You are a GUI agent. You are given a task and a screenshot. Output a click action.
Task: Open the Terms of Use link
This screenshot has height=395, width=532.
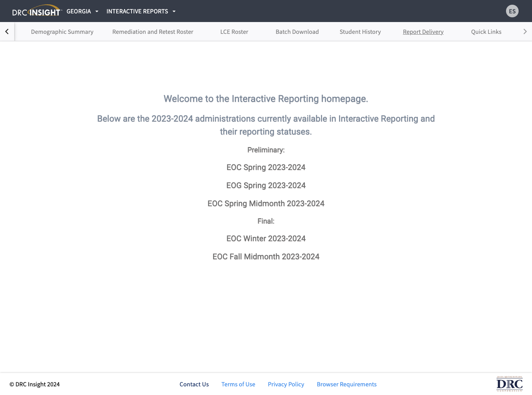coord(238,384)
